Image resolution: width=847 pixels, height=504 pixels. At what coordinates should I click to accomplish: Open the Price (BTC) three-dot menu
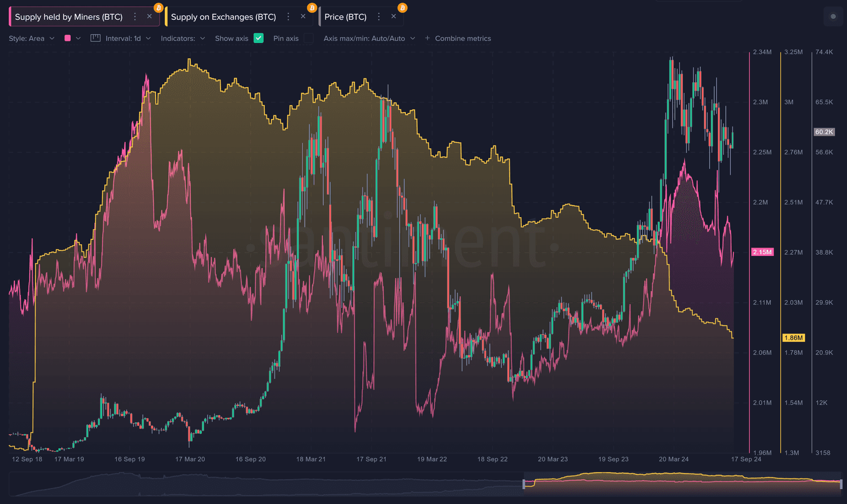(x=379, y=17)
